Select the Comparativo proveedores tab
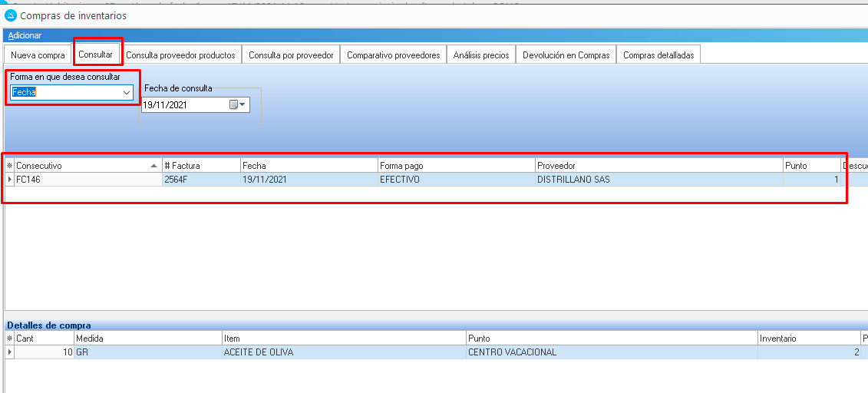The image size is (868, 393). [393, 55]
